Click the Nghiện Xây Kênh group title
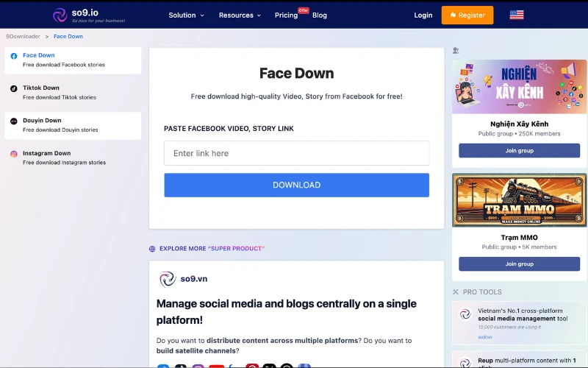588x368 pixels. click(x=520, y=124)
